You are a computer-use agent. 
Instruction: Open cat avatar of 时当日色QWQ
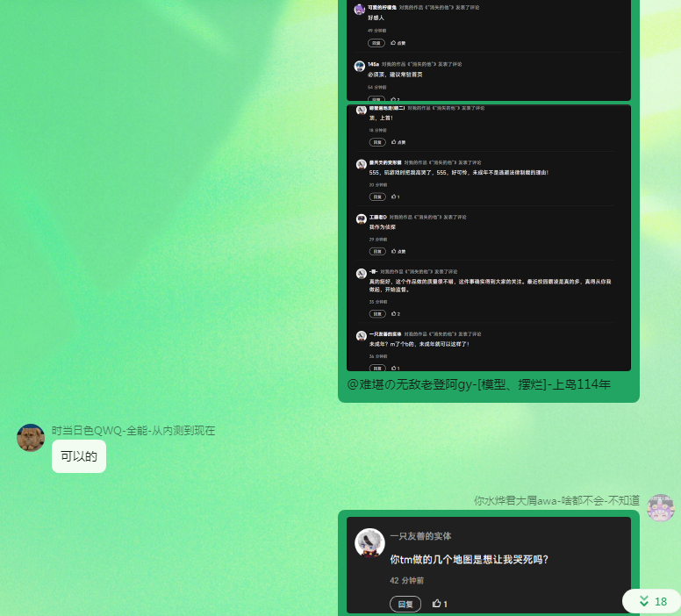[x=31, y=438]
